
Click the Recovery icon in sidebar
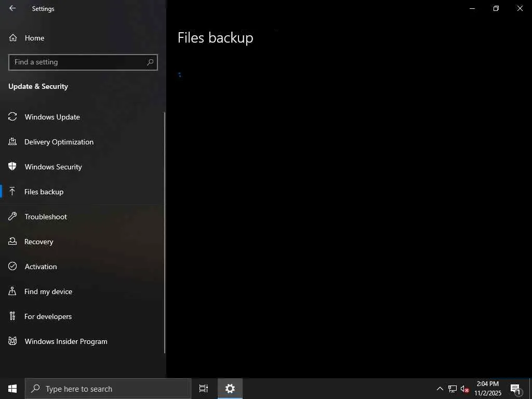(x=12, y=241)
